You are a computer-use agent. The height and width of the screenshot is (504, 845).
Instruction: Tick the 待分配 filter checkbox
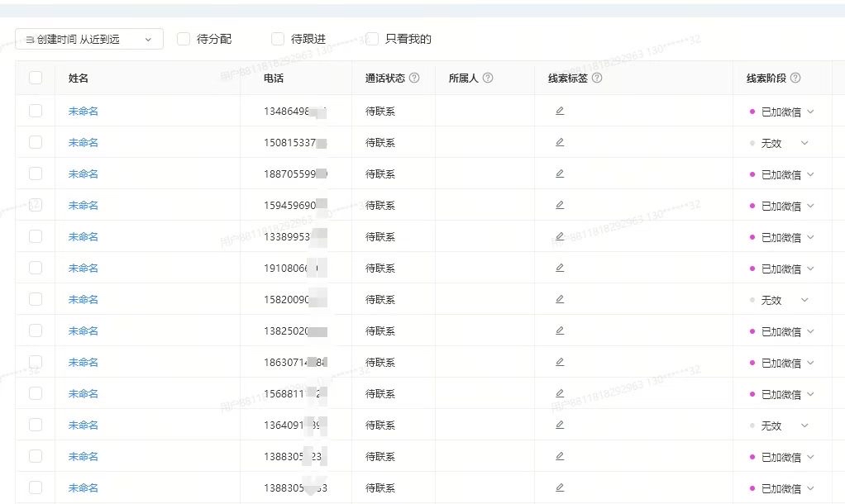coord(184,39)
